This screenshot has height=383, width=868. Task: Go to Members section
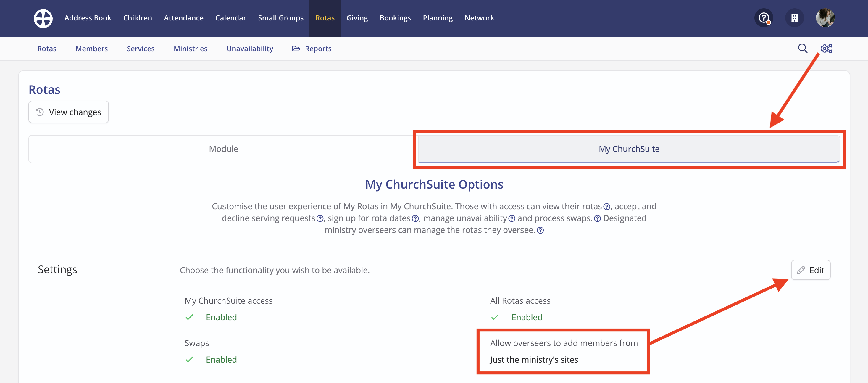tap(92, 49)
